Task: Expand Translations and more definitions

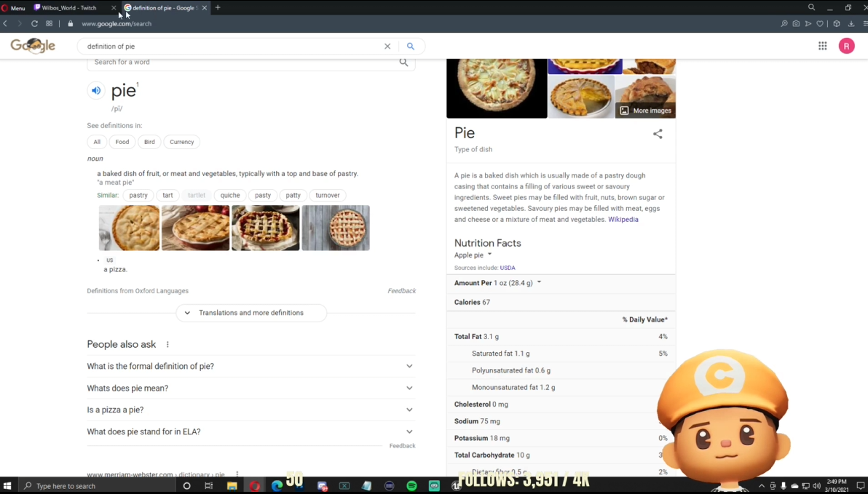Action: pos(251,313)
